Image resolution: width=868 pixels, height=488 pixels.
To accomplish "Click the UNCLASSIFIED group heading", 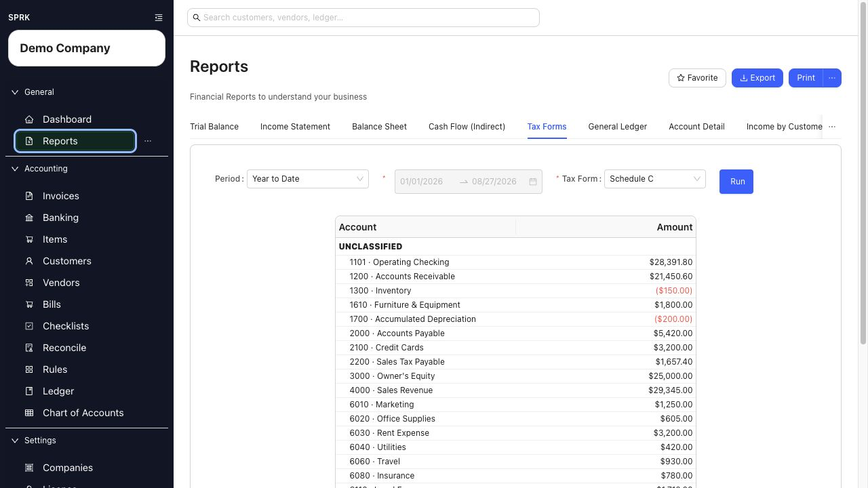I will point(370,247).
